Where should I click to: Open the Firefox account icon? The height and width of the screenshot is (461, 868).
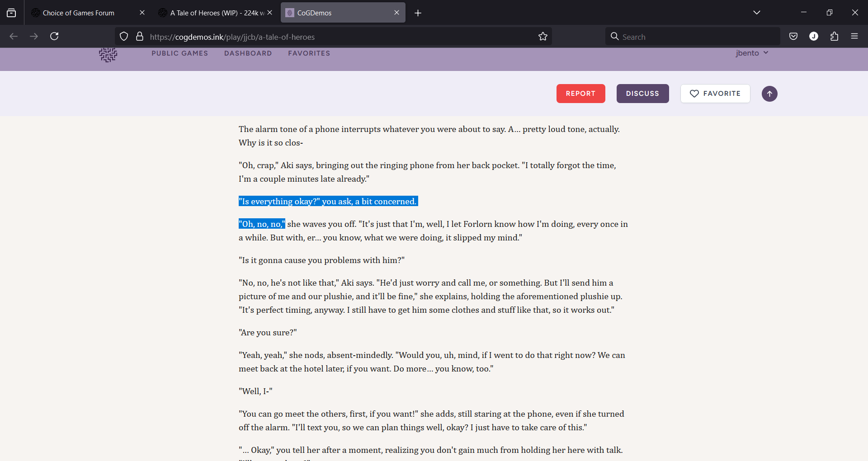coord(814,37)
